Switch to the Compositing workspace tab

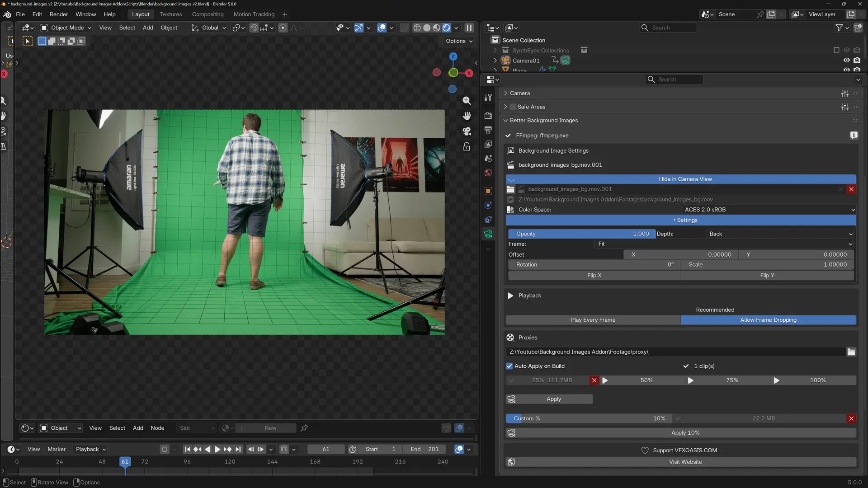(208, 14)
